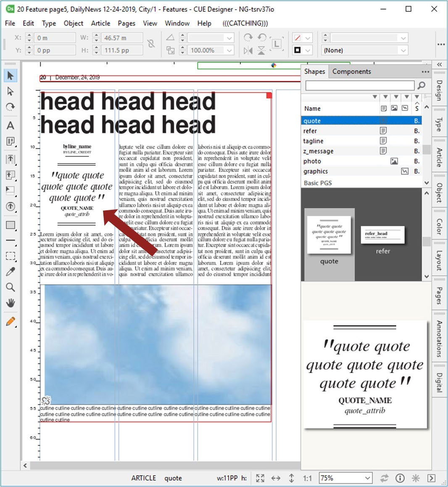Select the Text (A) tool
Image resolution: width=448 pixels, height=487 pixels.
pos(11,125)
